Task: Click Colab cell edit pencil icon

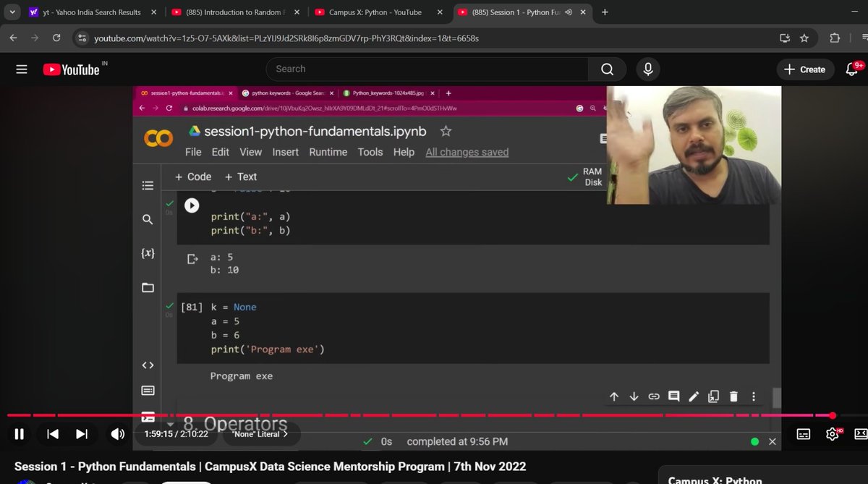Action: tap(694, 396)
